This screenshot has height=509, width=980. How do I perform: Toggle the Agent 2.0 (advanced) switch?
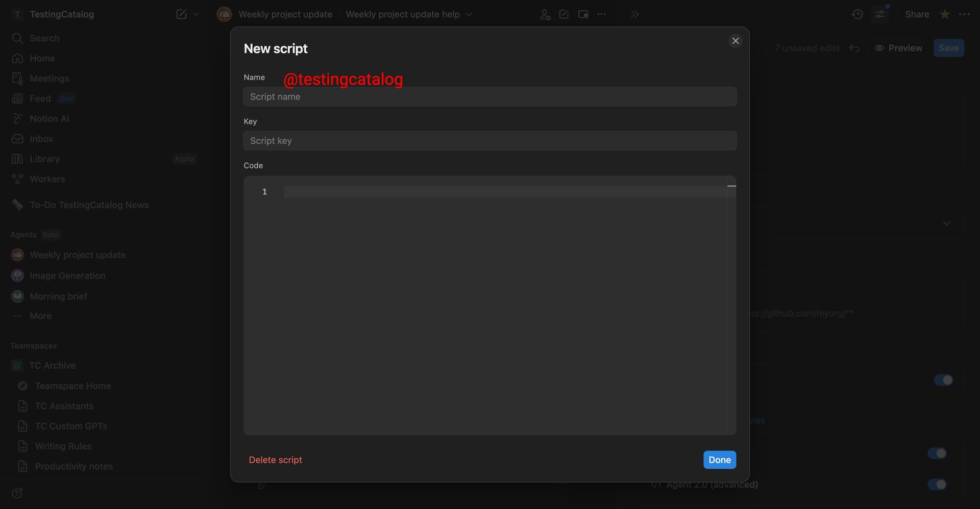pyautogui.click(x=937, y=484)
